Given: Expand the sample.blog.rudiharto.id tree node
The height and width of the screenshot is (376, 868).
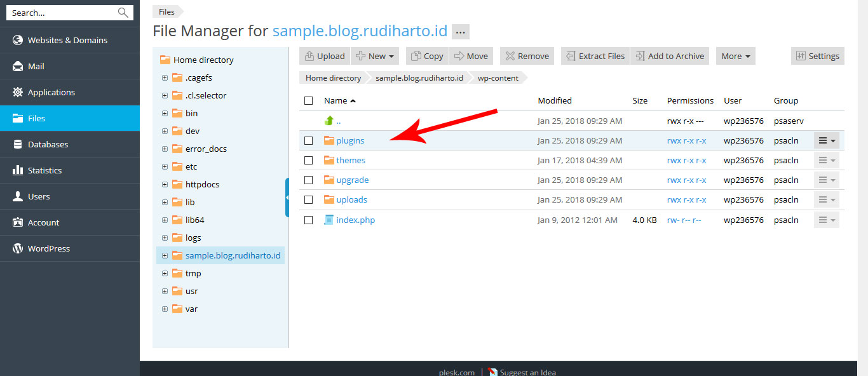Looking at the screenshot, I should coord(165,255).
